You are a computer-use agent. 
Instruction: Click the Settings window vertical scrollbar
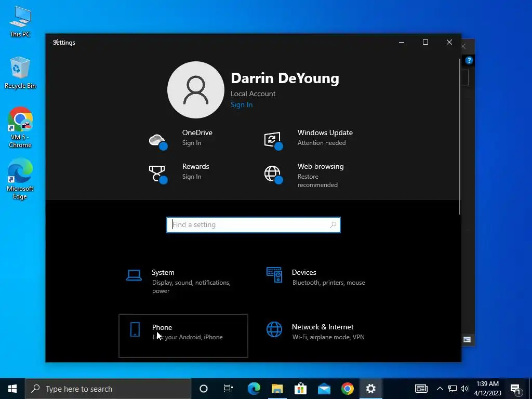(460, 137)
